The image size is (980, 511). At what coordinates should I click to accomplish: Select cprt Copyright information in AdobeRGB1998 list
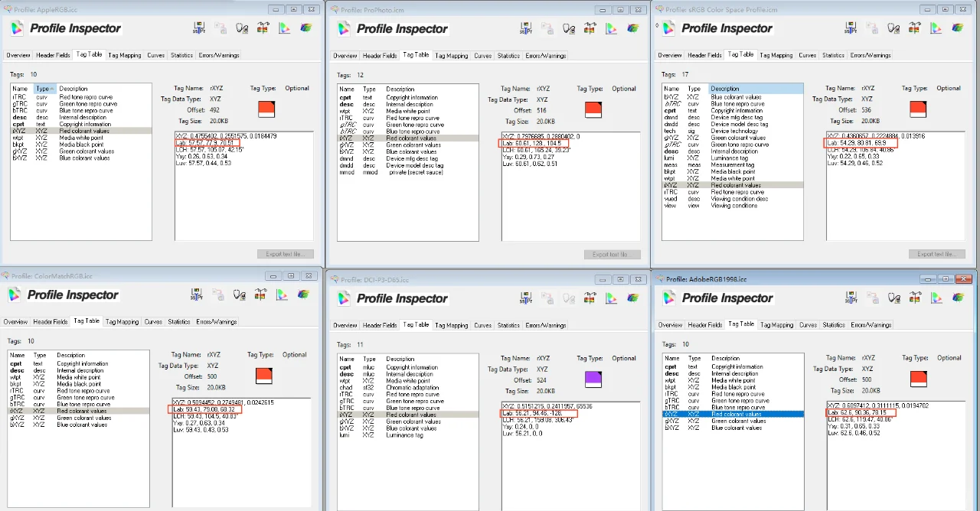733,366
